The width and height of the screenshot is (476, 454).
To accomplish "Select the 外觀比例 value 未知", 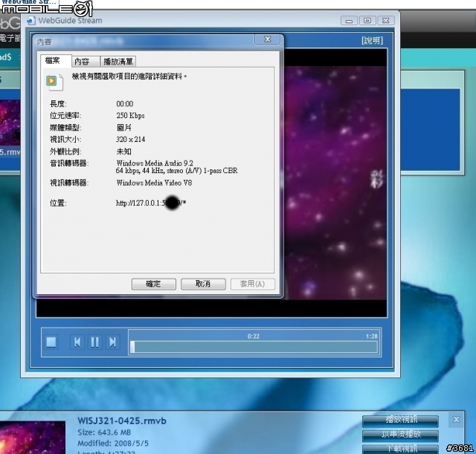I will [x=124, y=152].
